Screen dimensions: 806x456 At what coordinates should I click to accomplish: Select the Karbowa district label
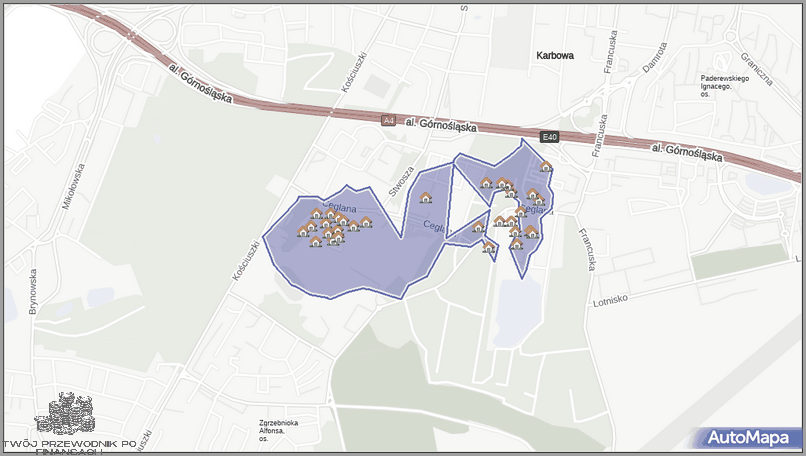(x=555, y=56)
